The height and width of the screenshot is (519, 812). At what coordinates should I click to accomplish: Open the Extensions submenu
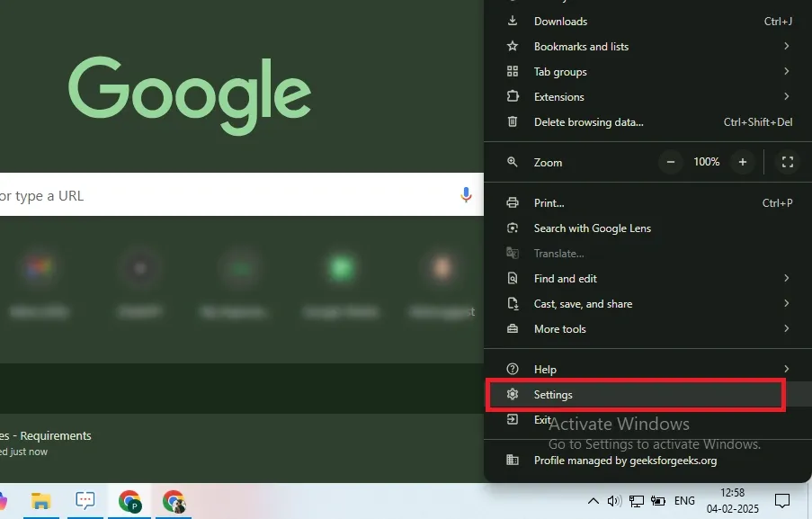647,97
